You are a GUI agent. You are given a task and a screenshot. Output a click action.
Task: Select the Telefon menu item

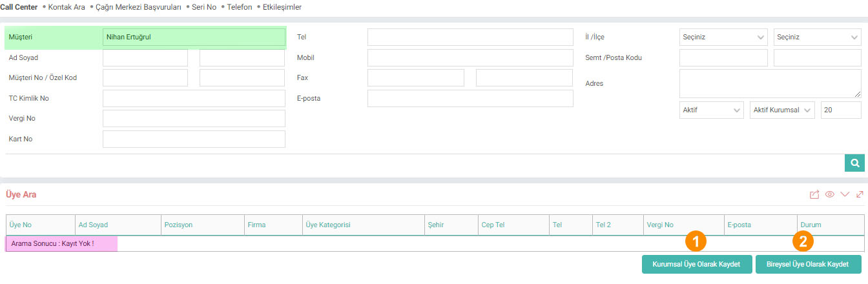pos(240,7)
